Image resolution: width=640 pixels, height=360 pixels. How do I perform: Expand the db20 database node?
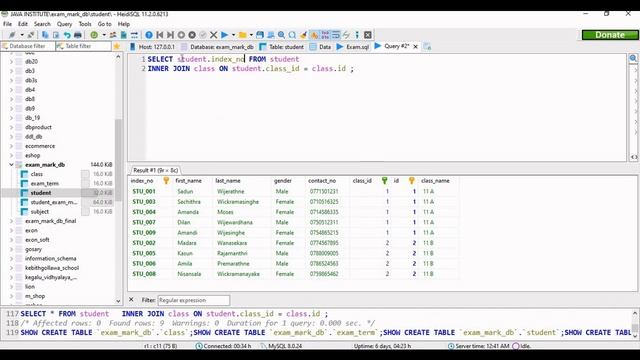(x=11, y=62)
